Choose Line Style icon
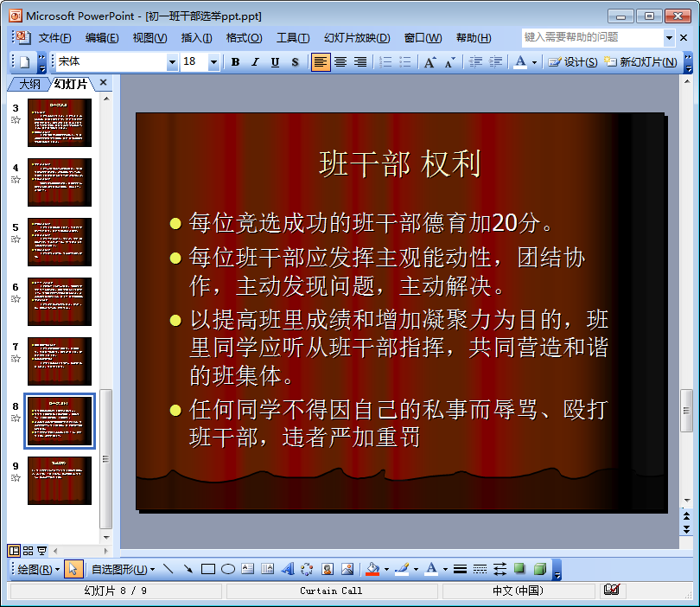 [460, 569]
